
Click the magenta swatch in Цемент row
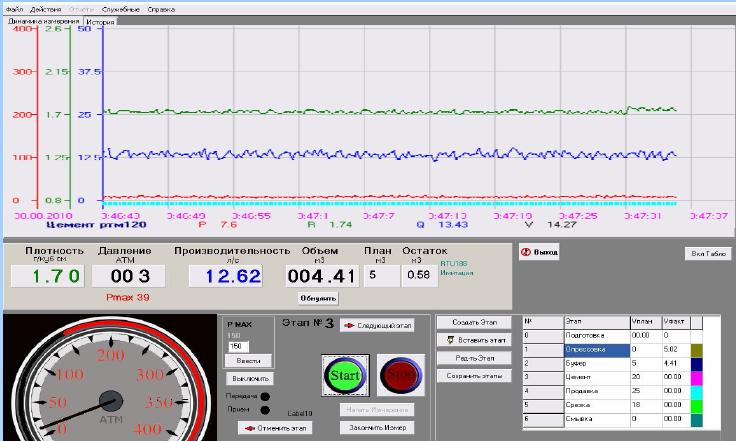tap(697, 377)
